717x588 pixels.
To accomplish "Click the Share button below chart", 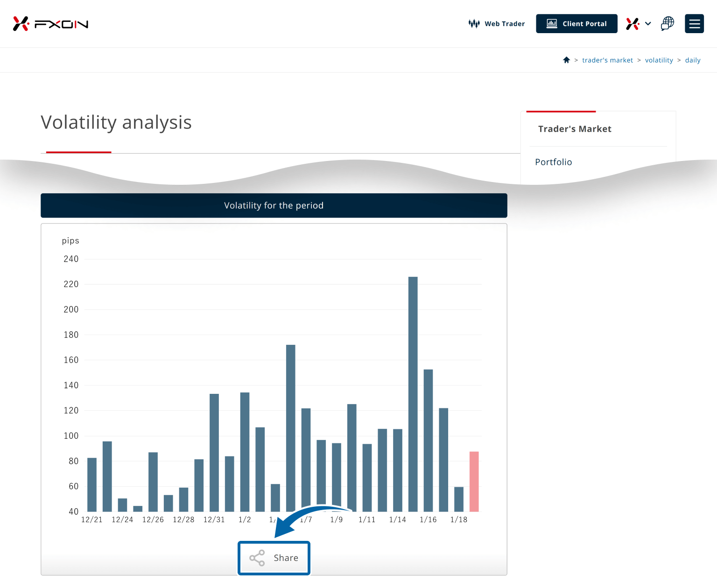I will [x=274, y=558].
